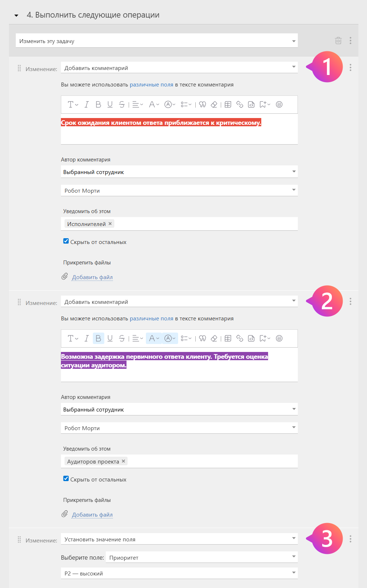Open 'различные поля' link in second comment block
The image size is (367, 588).
pos(151,319)
